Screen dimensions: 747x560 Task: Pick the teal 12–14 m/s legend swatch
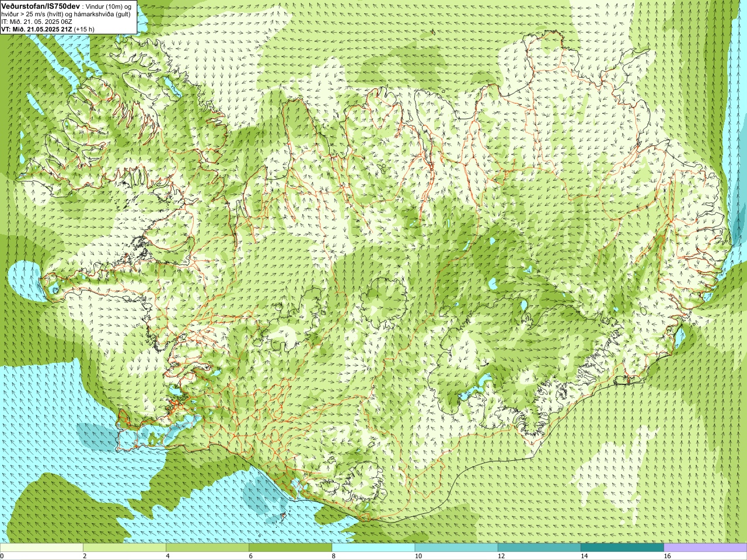[539, 548]
